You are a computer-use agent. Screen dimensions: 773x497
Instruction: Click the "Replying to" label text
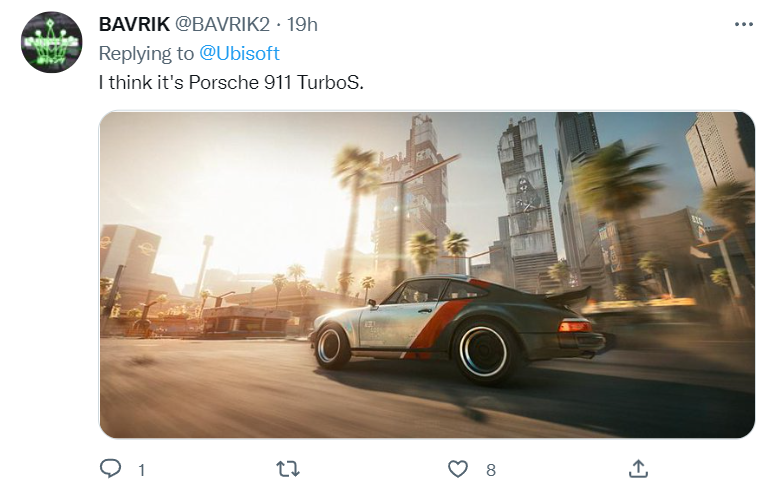pos(146,53)
